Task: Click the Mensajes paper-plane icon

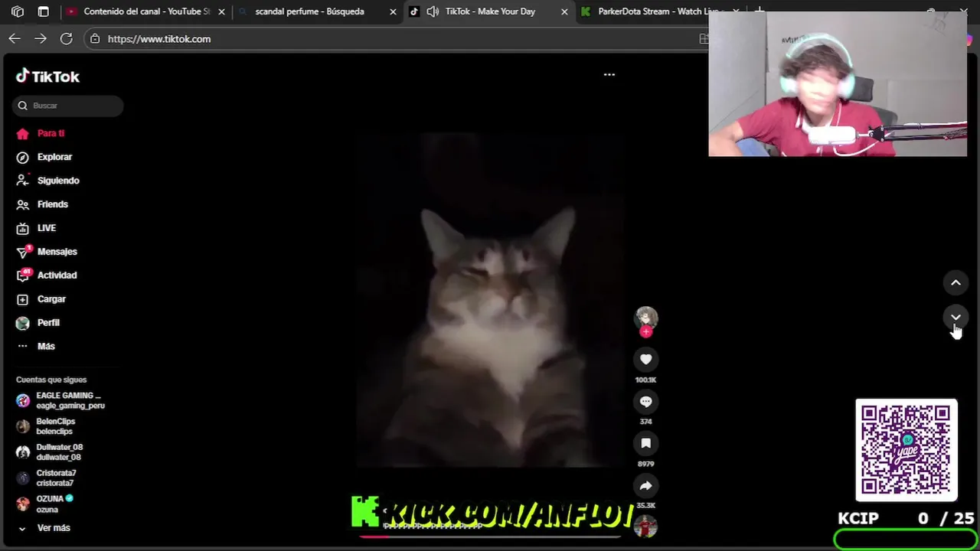Action: pos(23,252)
